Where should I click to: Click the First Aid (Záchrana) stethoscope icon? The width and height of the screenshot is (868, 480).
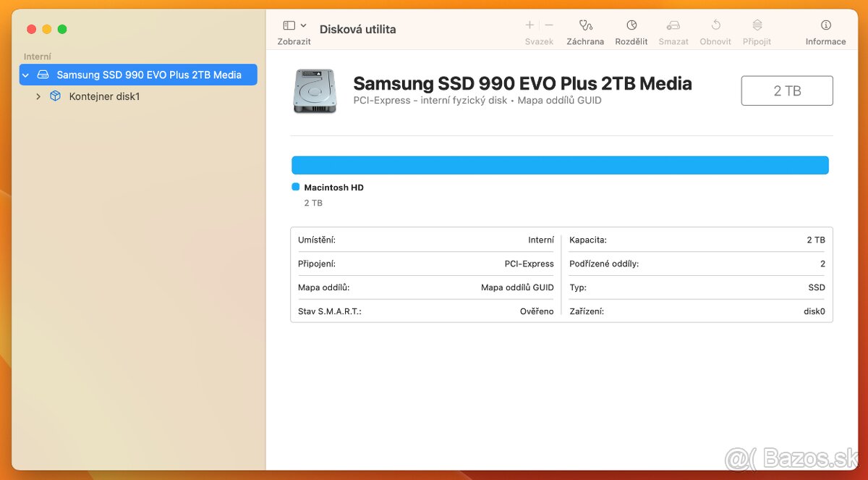585,25
